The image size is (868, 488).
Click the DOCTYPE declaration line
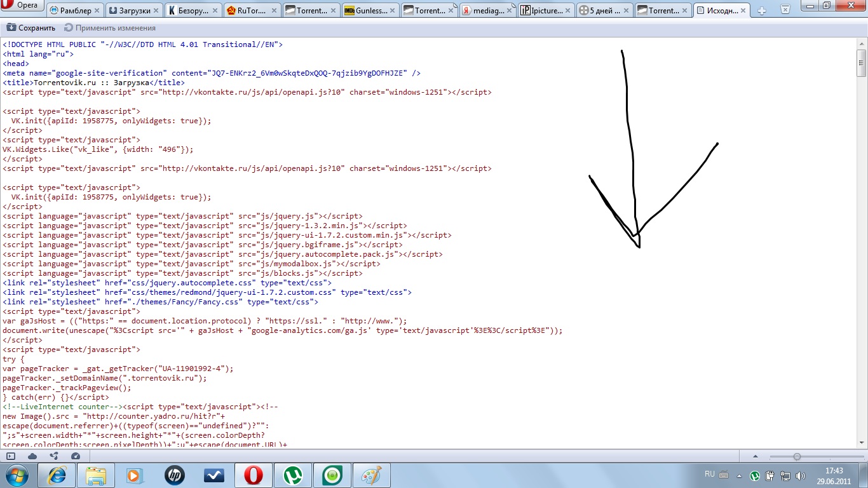(x=142, y=44)
